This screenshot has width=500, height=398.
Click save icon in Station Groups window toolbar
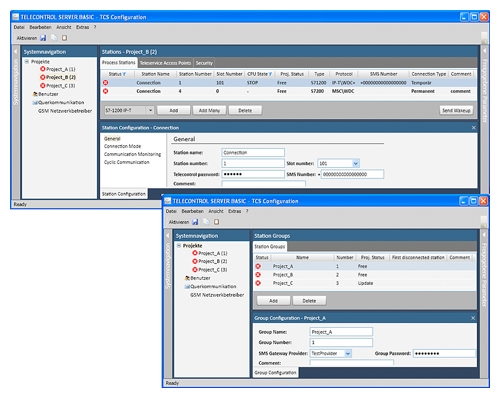click(x=195, y=222)
